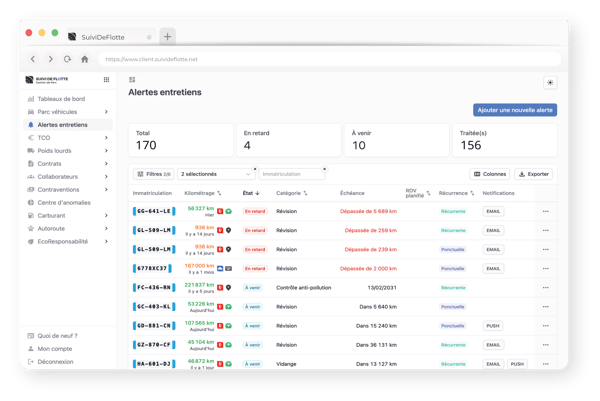Reload the page with the refresh icon
This screenshot has width=600, height=401.
[x=68, y=59]
